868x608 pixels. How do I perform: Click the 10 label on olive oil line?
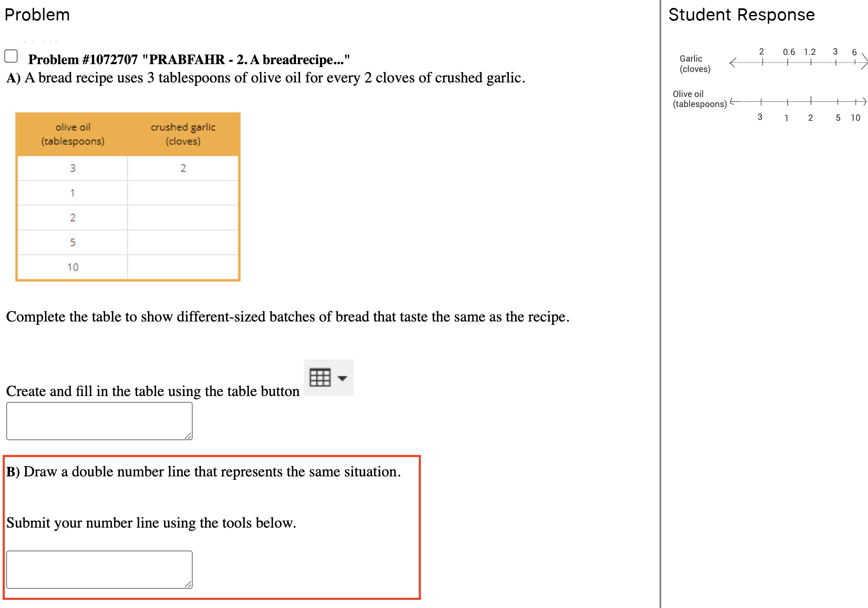pos(855,118)
